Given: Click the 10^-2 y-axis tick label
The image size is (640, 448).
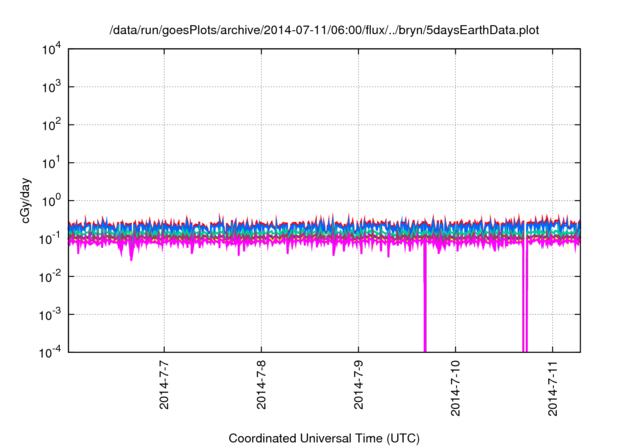Looking at the screenshot, I should pyautogui.click(x=50, y=277).
